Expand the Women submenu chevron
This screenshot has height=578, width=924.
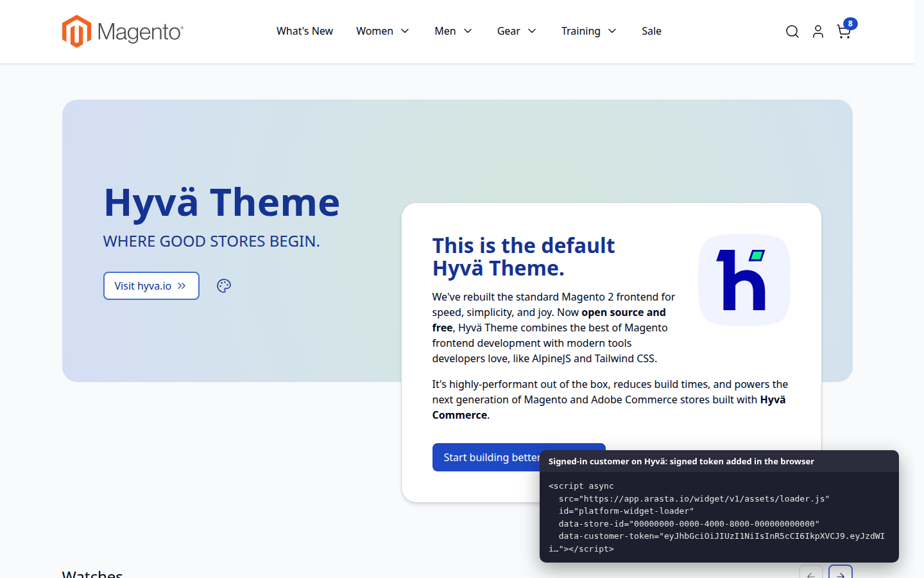coord(405,31)
